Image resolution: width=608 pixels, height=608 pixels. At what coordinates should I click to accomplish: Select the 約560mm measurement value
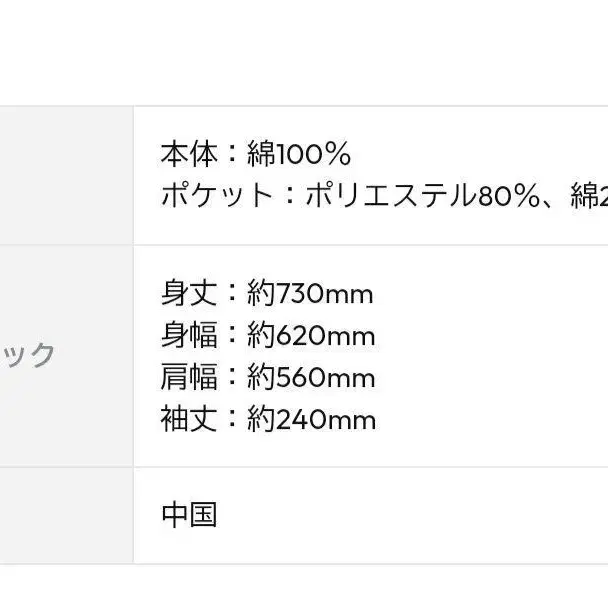coord(311,377)
